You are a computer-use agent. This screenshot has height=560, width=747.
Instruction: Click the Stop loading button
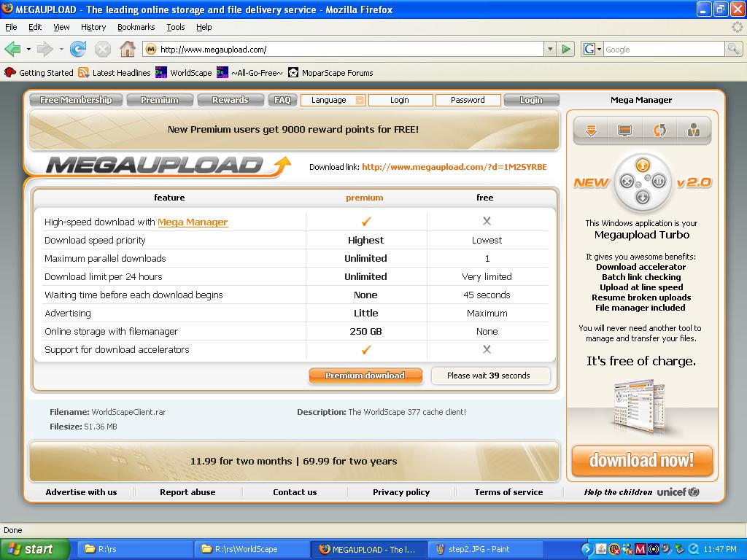coord(102,49)
